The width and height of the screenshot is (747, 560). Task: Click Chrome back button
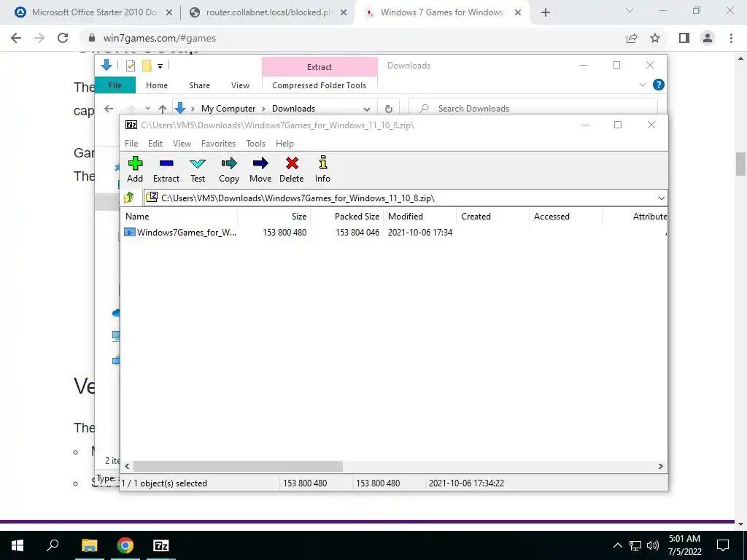[16, 38]
